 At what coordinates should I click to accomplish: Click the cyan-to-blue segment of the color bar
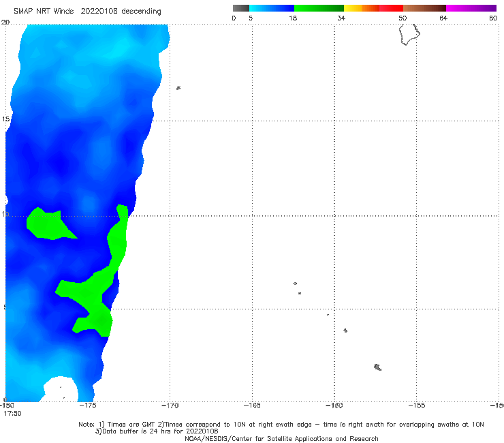click(272, 8)
